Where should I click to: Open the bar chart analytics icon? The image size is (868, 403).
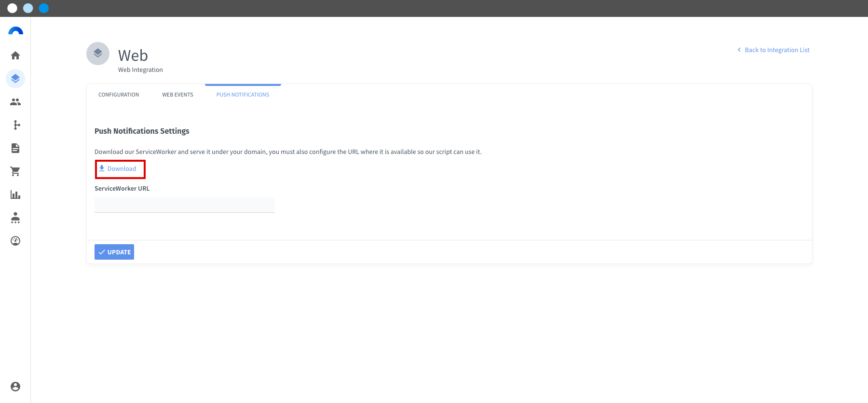15,195
